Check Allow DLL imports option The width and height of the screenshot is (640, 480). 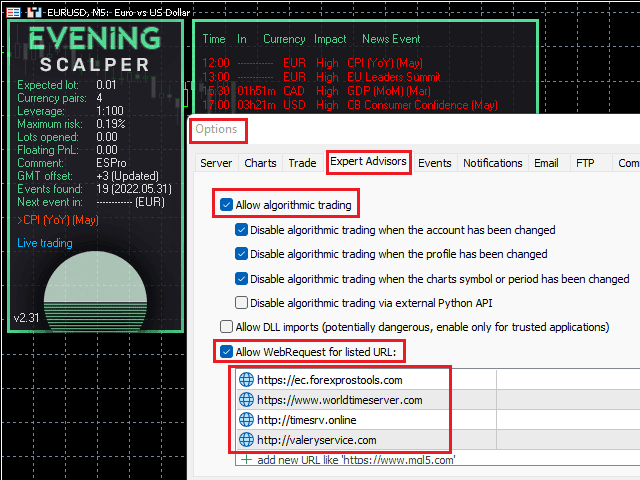[x=226, y=327]
